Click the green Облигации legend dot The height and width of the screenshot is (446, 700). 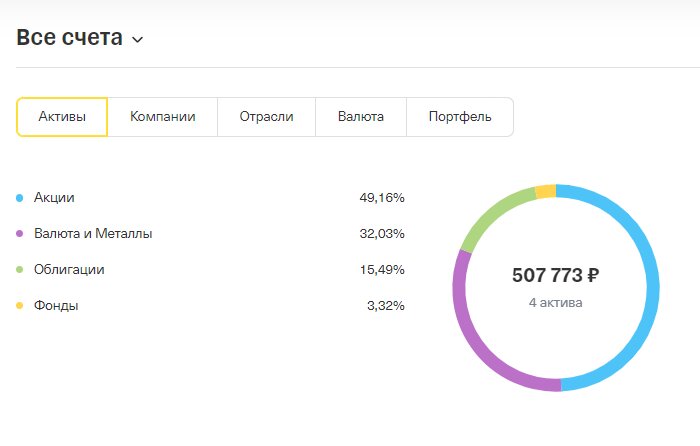coord(20,270)
